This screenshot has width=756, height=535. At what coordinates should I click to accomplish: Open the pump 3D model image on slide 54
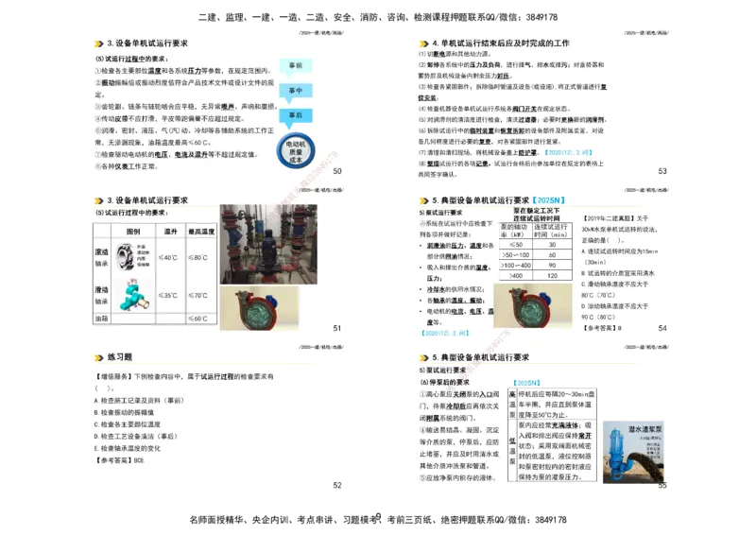pyautogui.click(x=533, y=306)
